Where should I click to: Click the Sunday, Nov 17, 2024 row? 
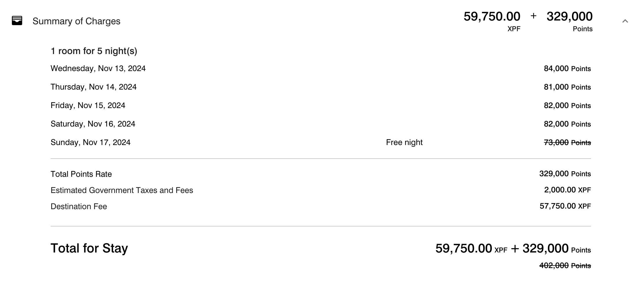tap(91, 142)
